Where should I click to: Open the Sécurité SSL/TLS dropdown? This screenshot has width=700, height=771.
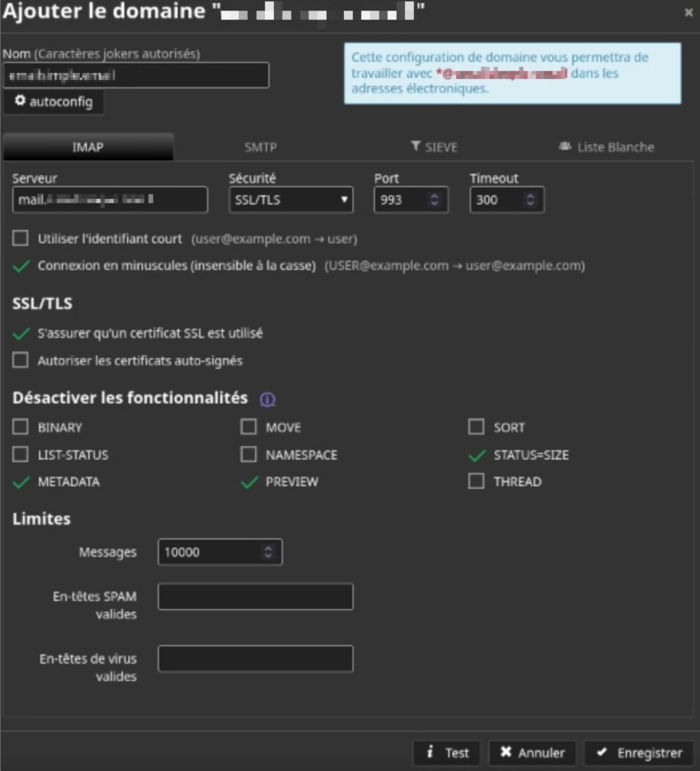[291, 200]
